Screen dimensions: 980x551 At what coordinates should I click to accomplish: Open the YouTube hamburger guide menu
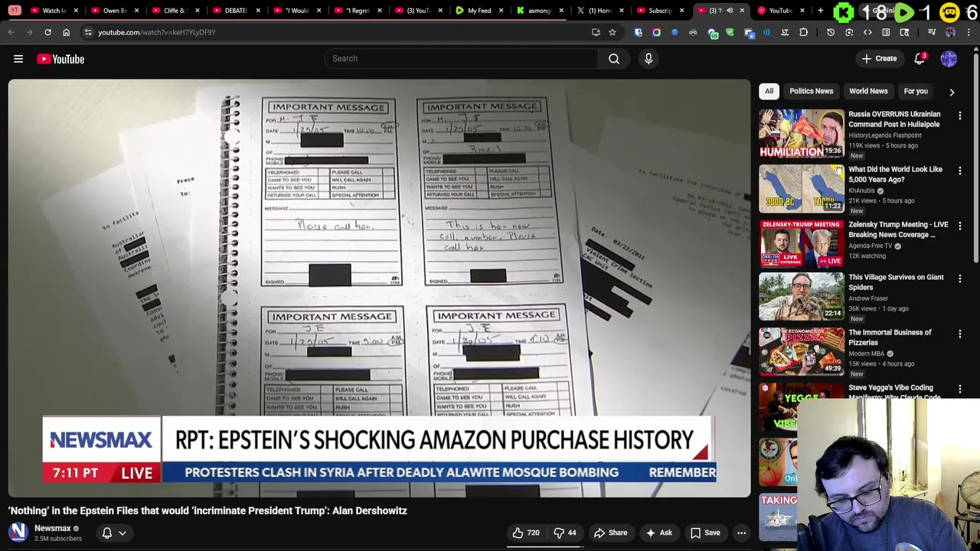click(18, 59)
